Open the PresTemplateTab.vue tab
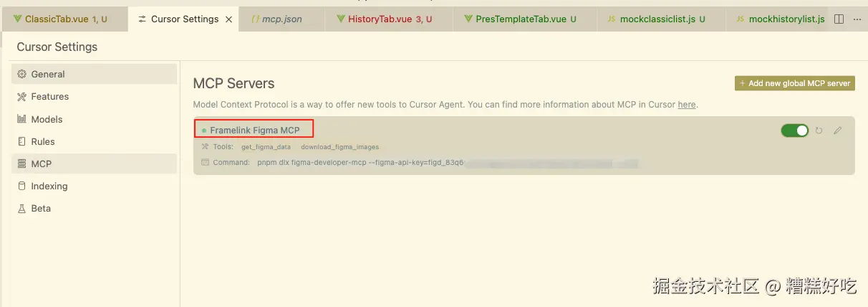Screen dimensions: 868x307 coord(525,19)
